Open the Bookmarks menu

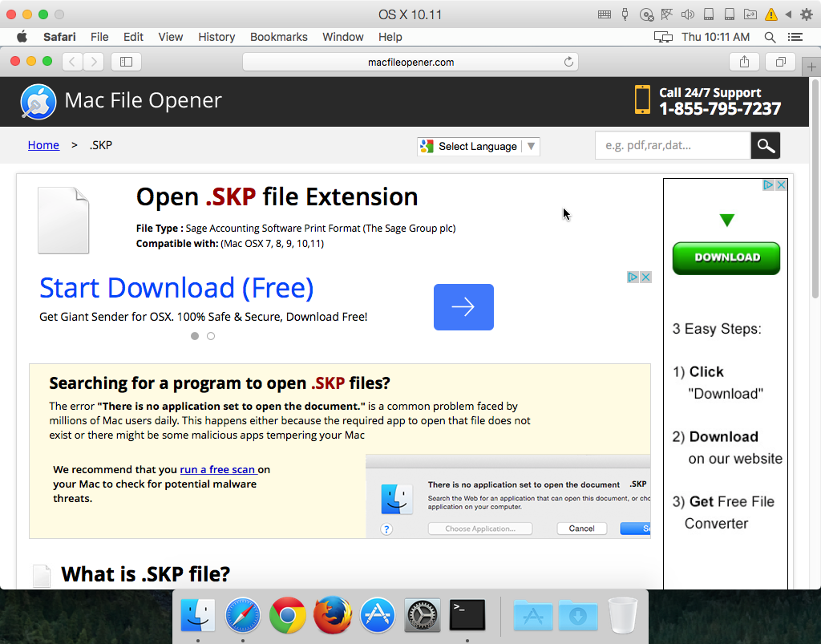(278, 37)
